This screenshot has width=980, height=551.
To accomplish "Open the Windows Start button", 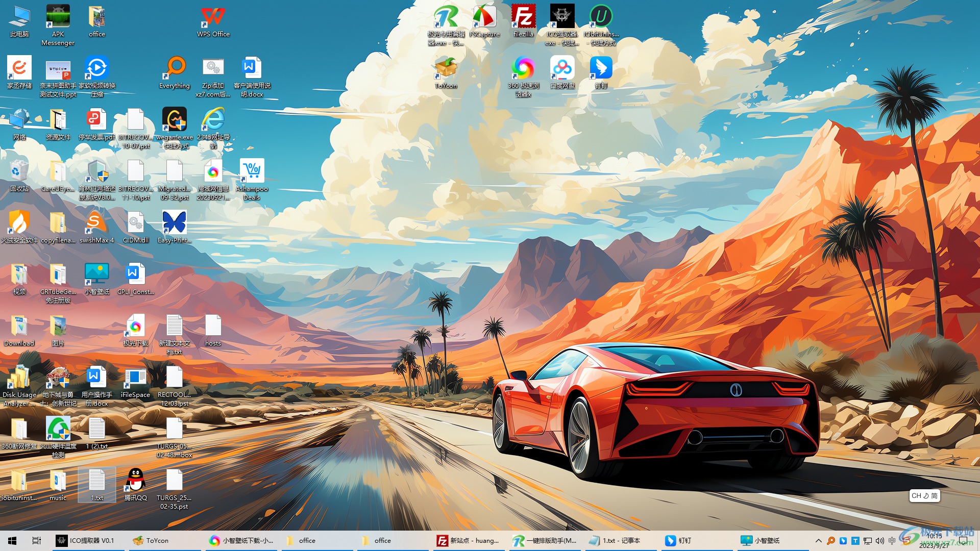I will click(12, 541).
